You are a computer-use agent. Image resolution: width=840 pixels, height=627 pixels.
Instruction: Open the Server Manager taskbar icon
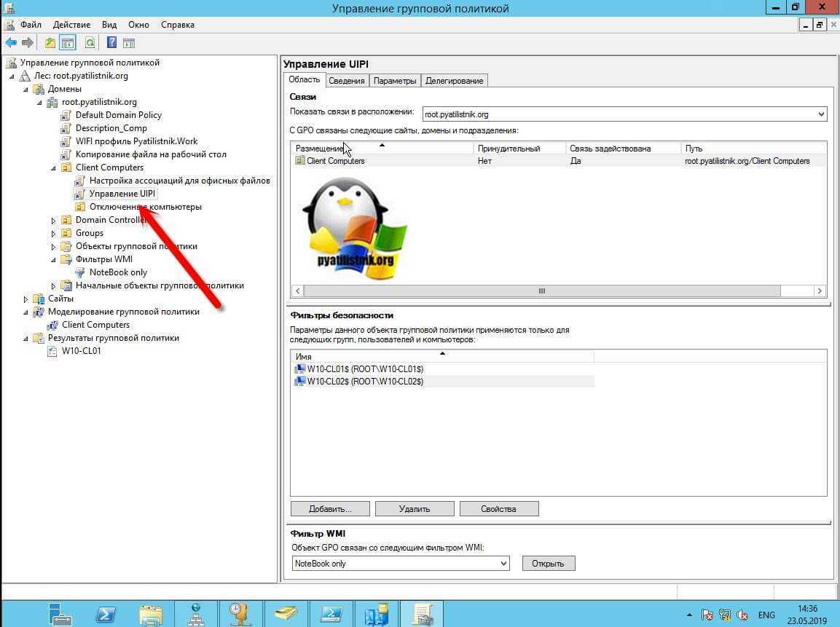coord(60,614)
